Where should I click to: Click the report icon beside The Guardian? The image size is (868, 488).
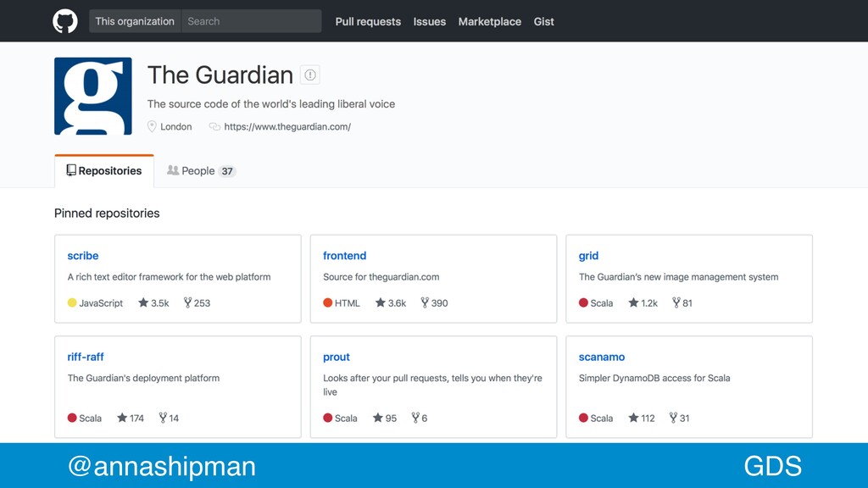point(310,75)
